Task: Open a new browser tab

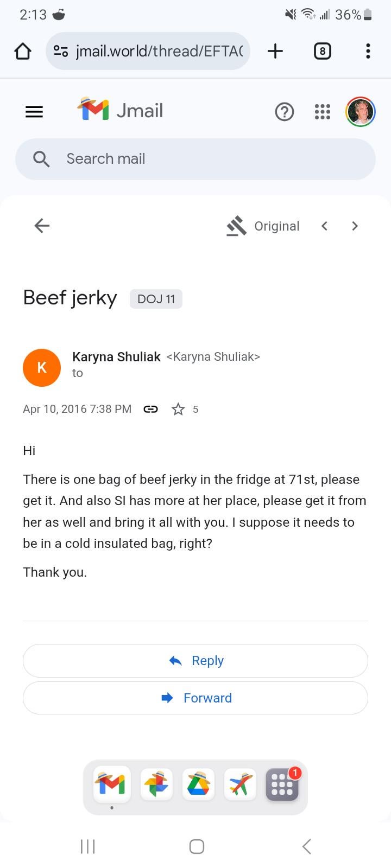Action: (x=275, y=51)
